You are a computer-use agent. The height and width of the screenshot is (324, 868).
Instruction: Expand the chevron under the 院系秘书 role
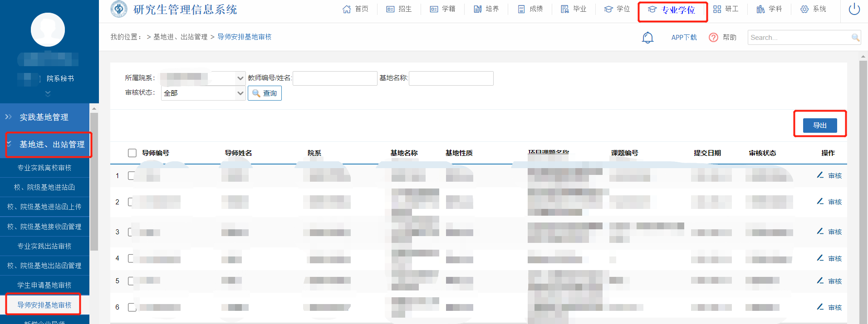[x=48, y=93]
